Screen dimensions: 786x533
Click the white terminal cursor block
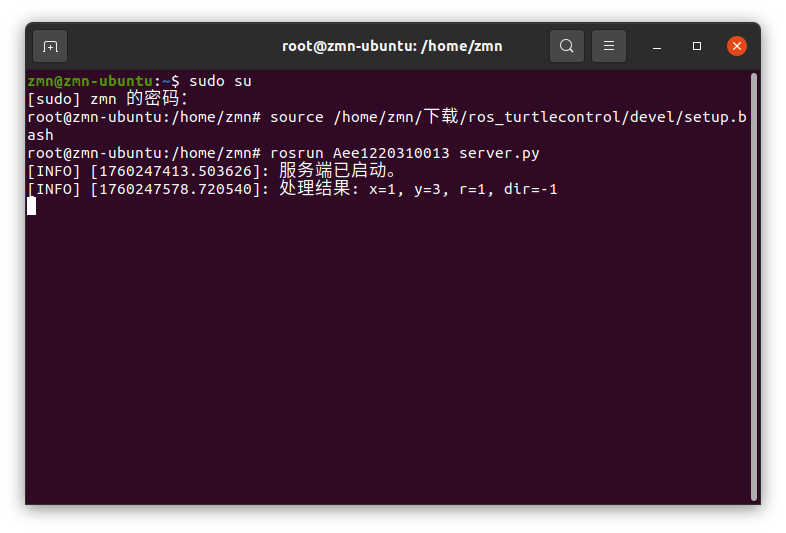tap(32, 206)
